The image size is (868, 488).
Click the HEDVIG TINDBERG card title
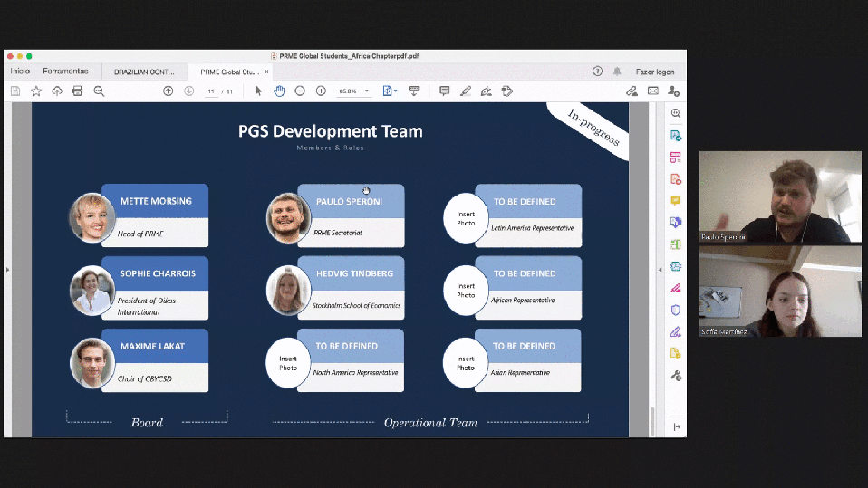click(354, 273)
